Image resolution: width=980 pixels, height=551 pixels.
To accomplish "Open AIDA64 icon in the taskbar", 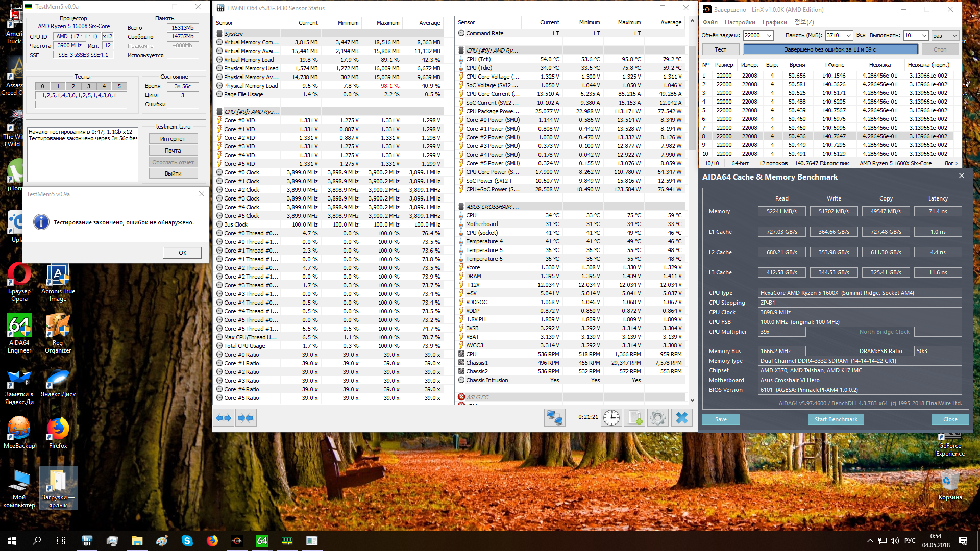I will click(x=262, y=541).
